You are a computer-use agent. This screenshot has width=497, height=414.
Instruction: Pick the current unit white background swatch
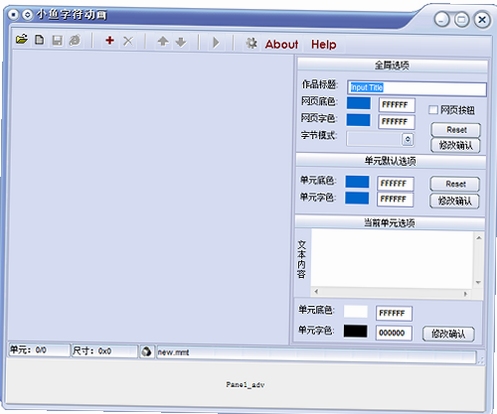(356, 312)
